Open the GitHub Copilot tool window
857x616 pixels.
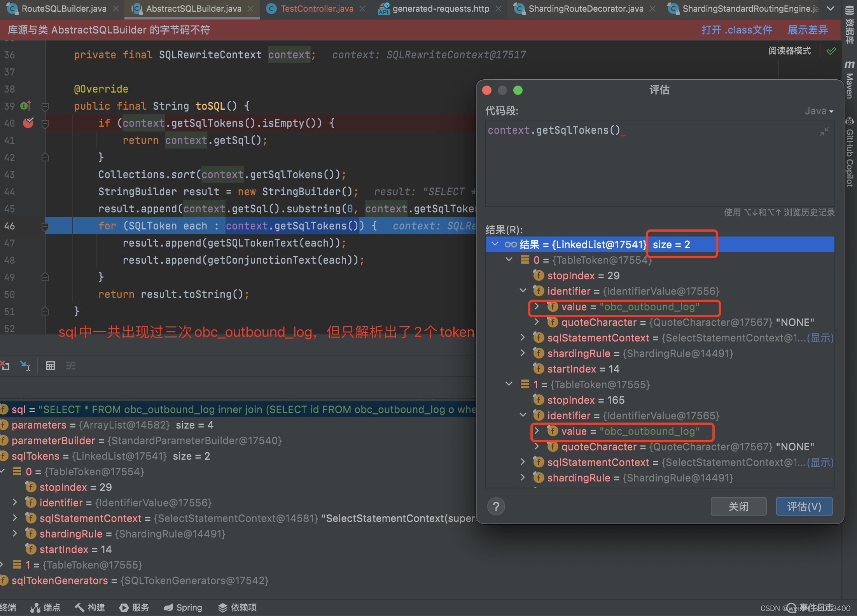pyautogui.click(x=850, y=152)
